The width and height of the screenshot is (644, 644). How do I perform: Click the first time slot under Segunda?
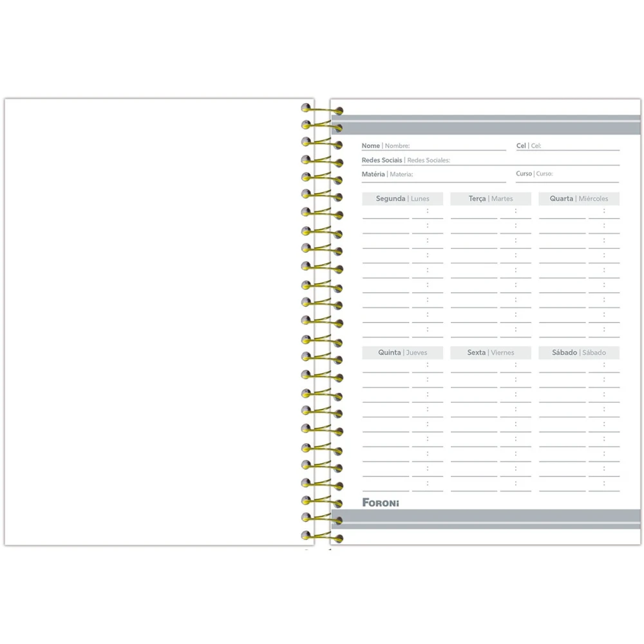coord(428,211)
